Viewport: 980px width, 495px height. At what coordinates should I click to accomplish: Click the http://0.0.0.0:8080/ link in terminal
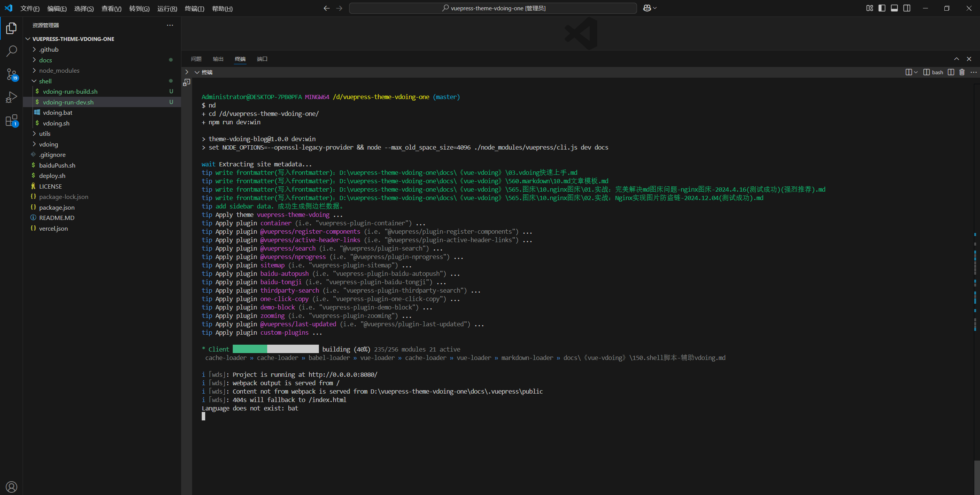point(343,375)
